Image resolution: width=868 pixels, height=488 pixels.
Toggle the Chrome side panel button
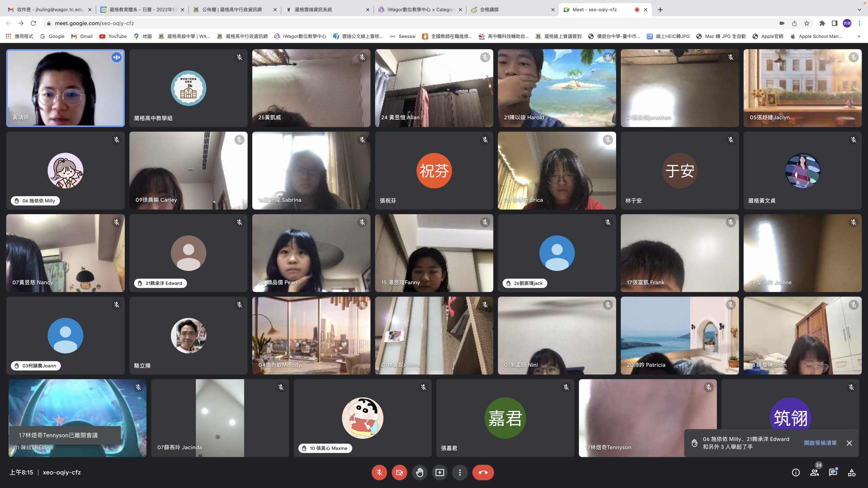834,23
